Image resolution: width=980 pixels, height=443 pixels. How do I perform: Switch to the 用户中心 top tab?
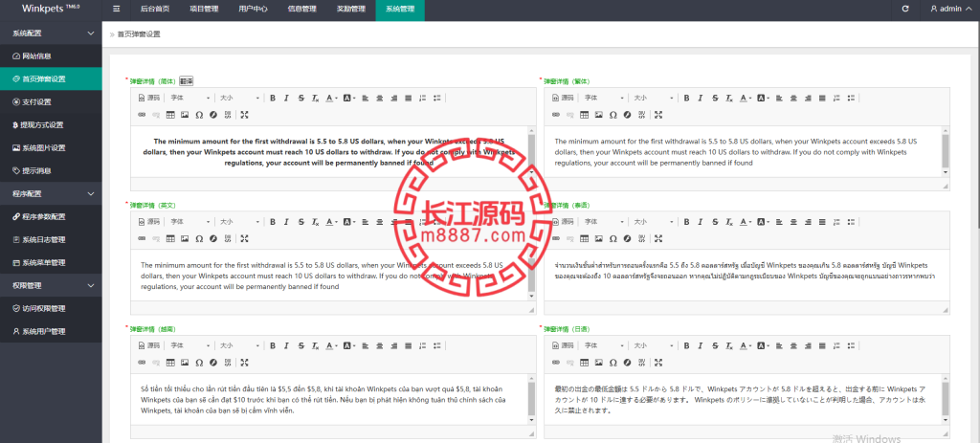(251, 10)
